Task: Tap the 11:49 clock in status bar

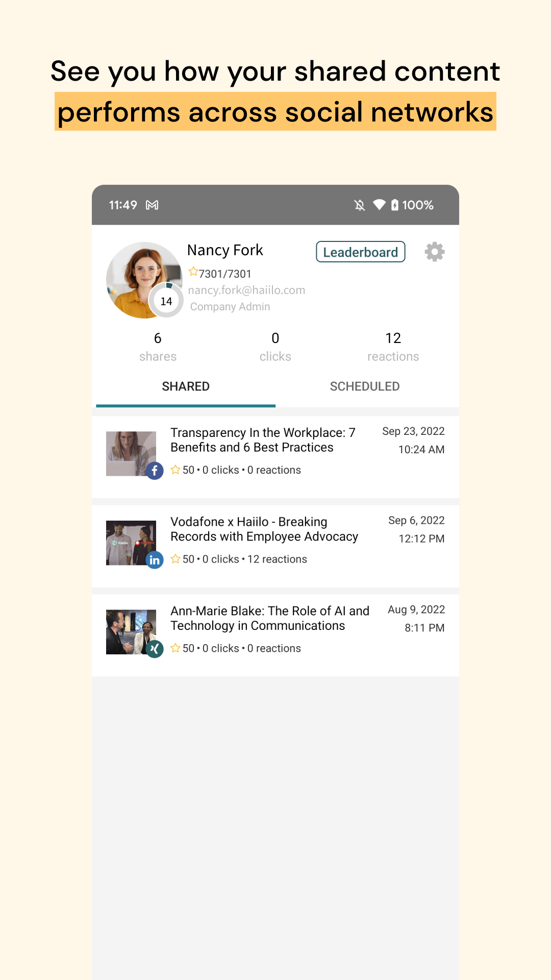Action: 123,205
